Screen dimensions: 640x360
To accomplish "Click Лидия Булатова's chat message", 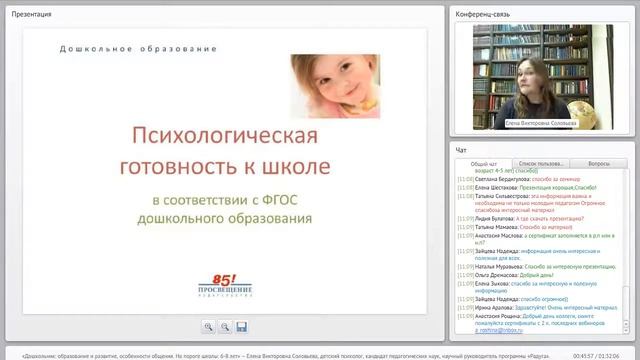I will pyautogui.click(x=520, y=219).
